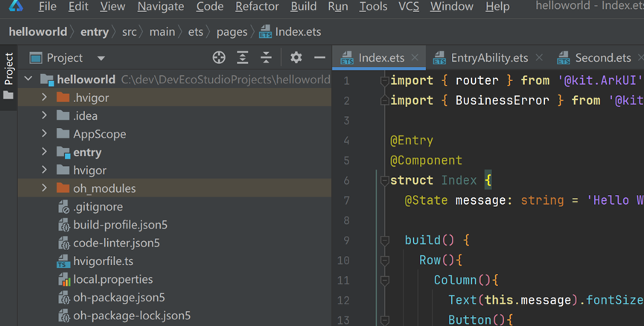Open the Tools menu
This screenshot has width=644, height=326.
pyautogui.click(x=373, y=6)
